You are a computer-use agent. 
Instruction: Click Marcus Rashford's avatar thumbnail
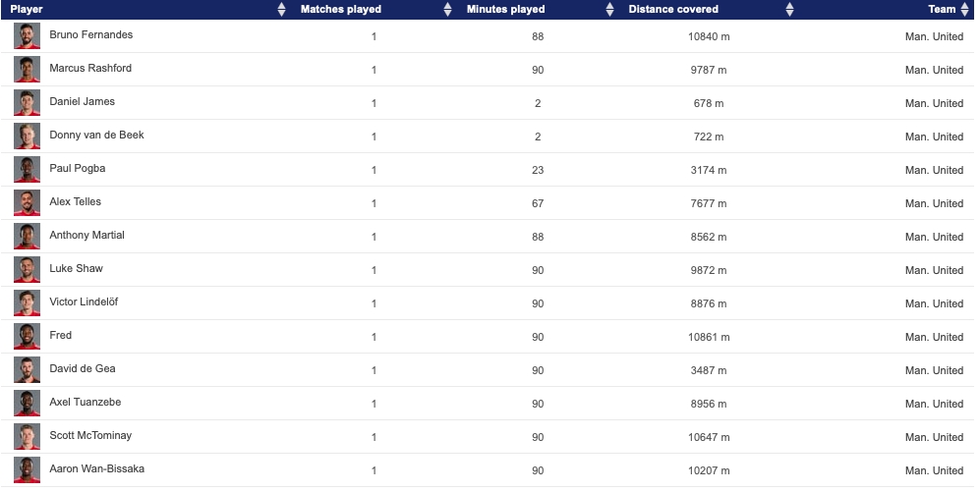(x=27, y=70)
